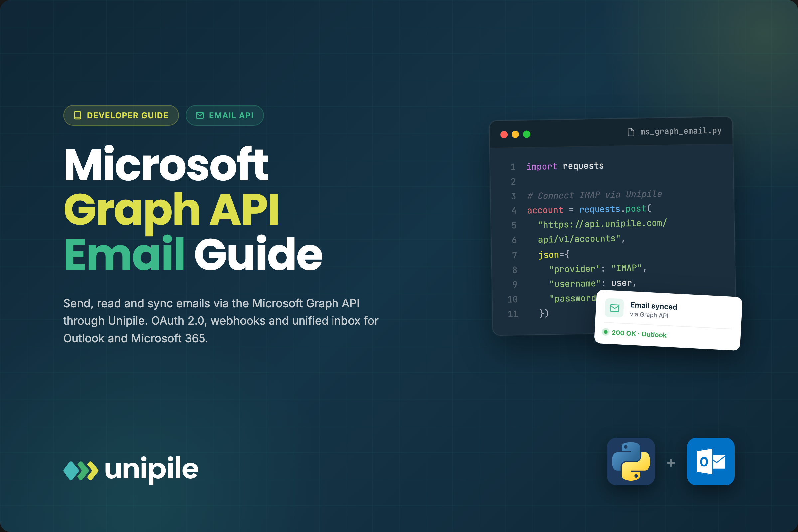
Task: Click the Outlook logo tile
Action: (711, 462)
